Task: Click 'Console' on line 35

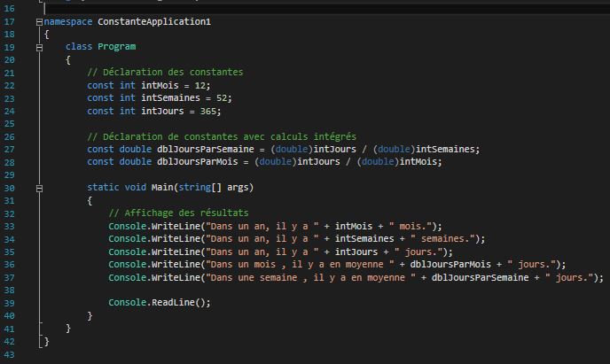Action: click(x=127, y=252)
